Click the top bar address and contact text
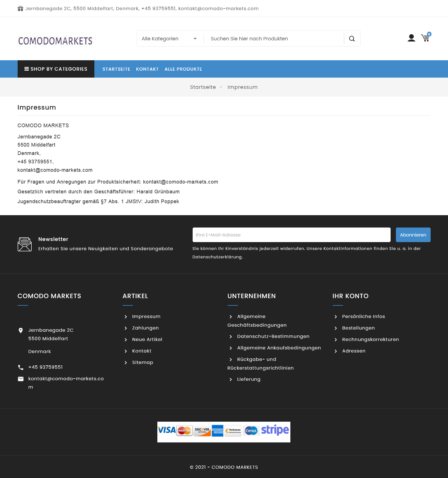Screen dimensions: 448x478 [x=142, y=9]
